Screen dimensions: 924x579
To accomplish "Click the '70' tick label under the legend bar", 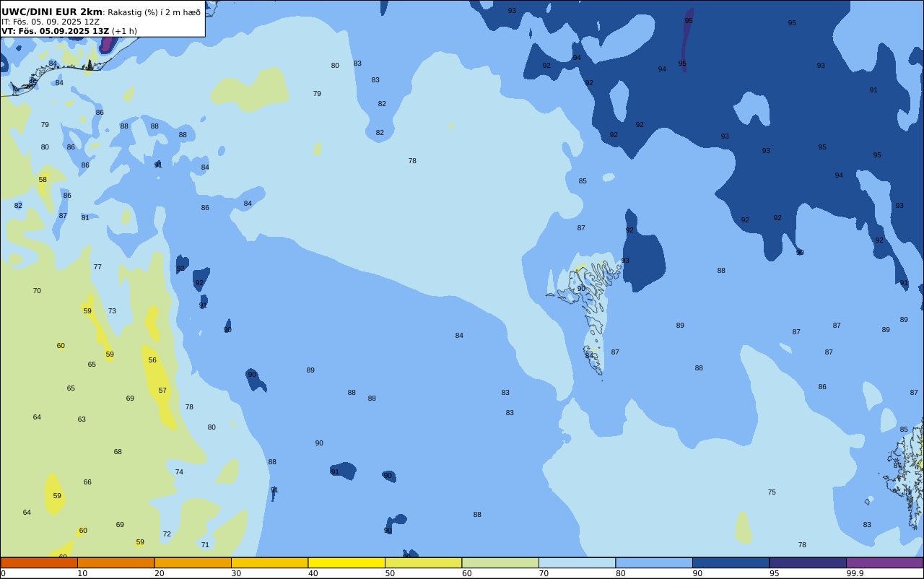I will [544, 573].
